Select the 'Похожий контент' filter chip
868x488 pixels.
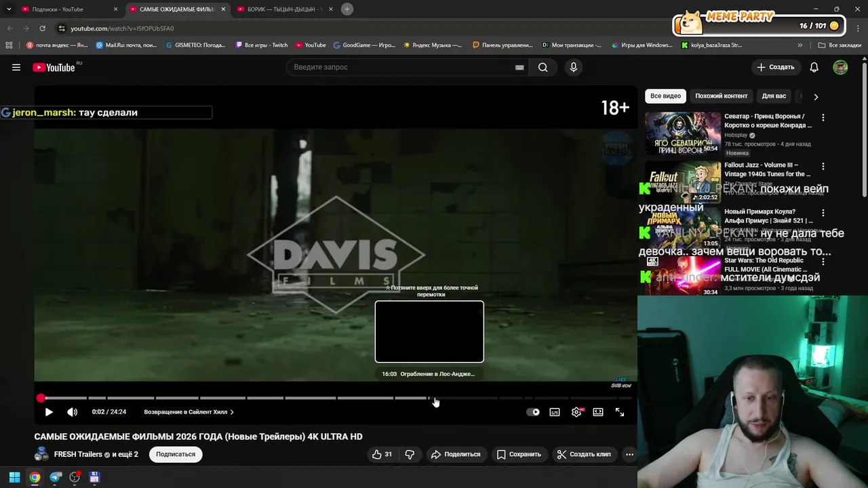721,96
